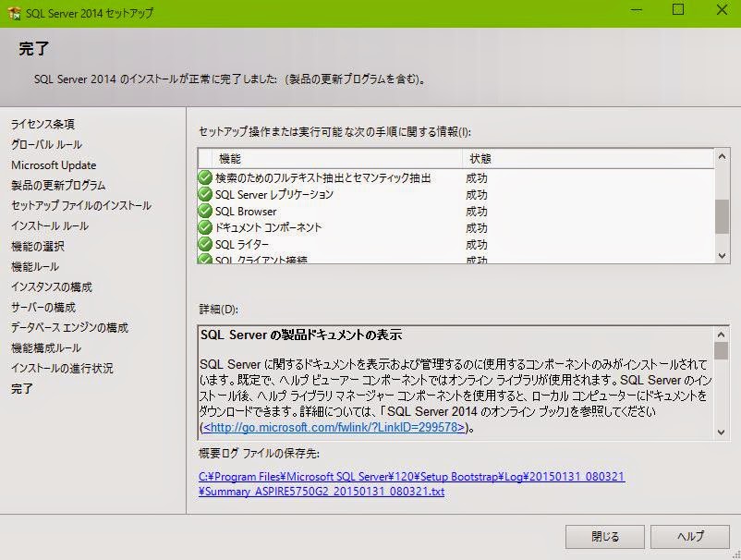Image resolution: width=741 pixels, height=560 pixels.
Task: Minimize the setup window
Action: (637, 10)
